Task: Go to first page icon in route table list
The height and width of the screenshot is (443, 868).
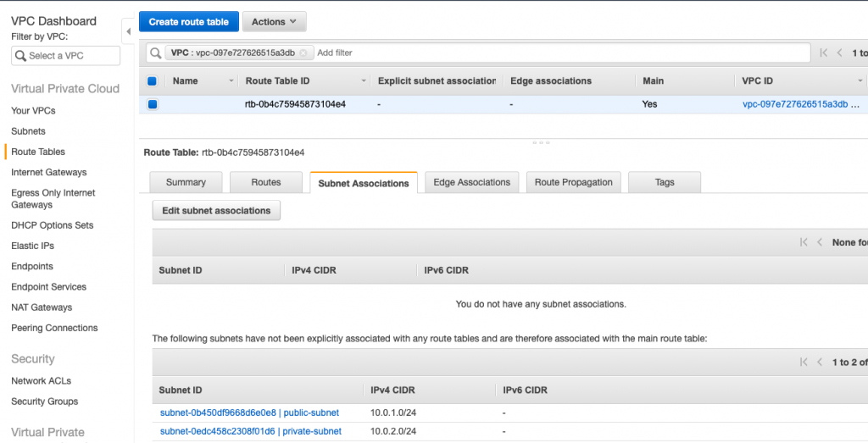Action: [x=824, y=53]
